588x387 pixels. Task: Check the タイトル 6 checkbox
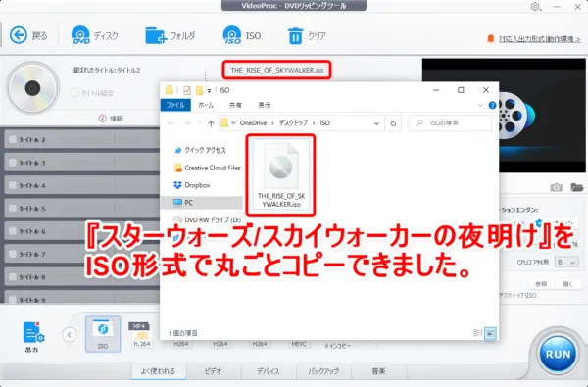[13, 231]
